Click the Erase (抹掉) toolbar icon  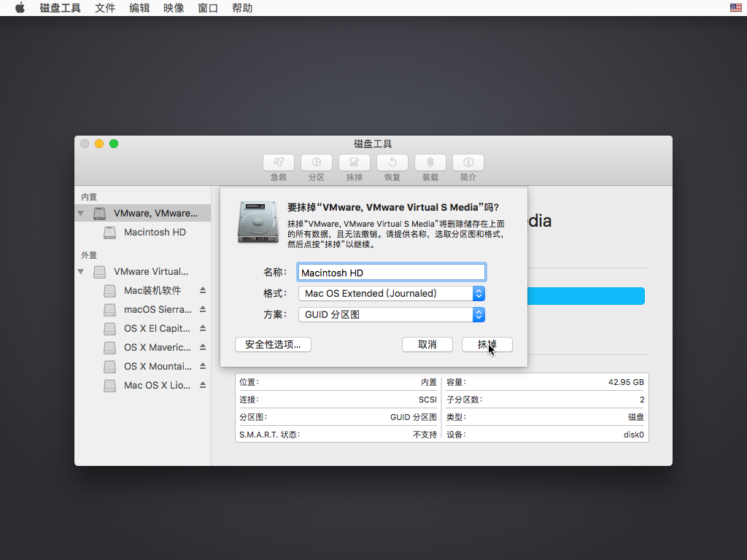point(354,163)
